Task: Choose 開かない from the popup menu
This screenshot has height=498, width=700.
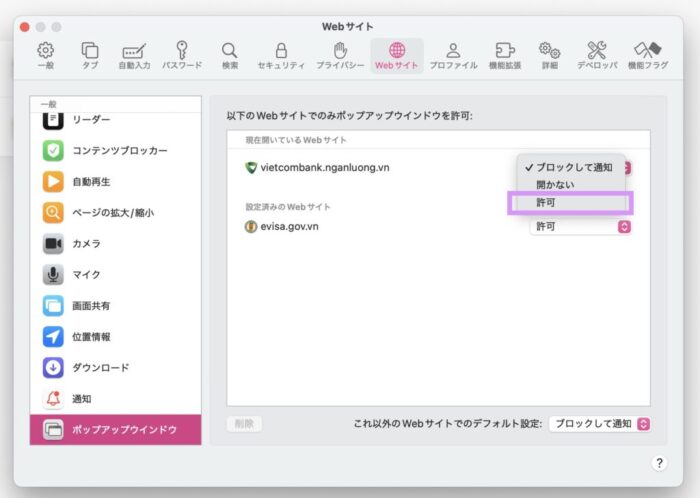Action: coord(555,185)
